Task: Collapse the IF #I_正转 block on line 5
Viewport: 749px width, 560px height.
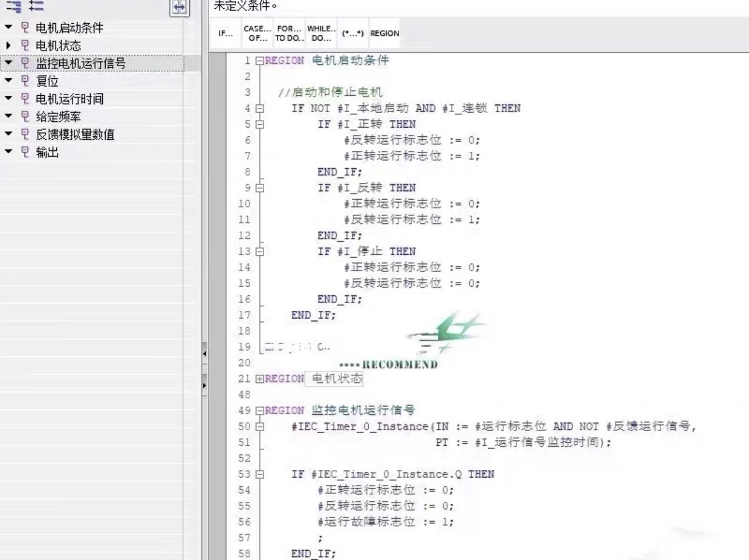Action: pos(260,124)
